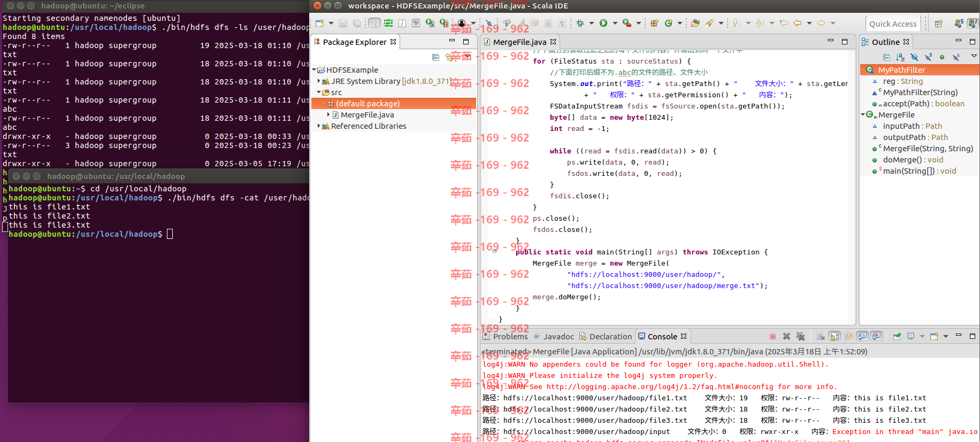Select the Package Explorer tab

tap(355, 42)
